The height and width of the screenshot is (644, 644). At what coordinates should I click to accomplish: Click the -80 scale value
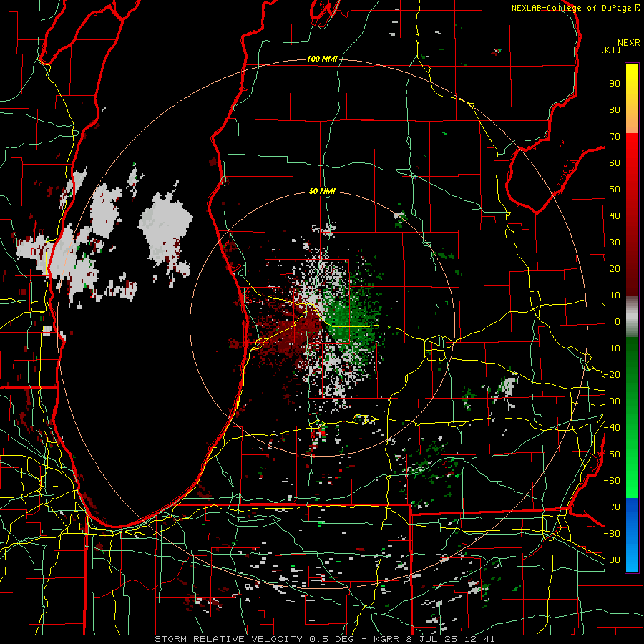(x=612, y=534)
